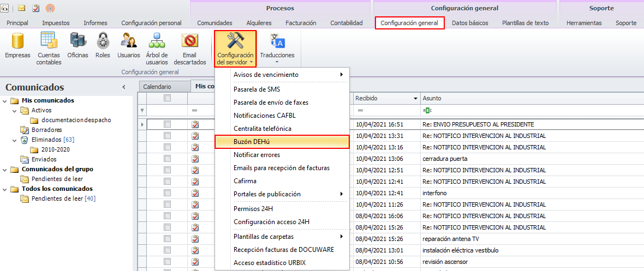Check the ENVIO PRESUPUESTO AL PRESIDENTE row checkbox
Screen dimensions: 644x271
tap(167, 124)
